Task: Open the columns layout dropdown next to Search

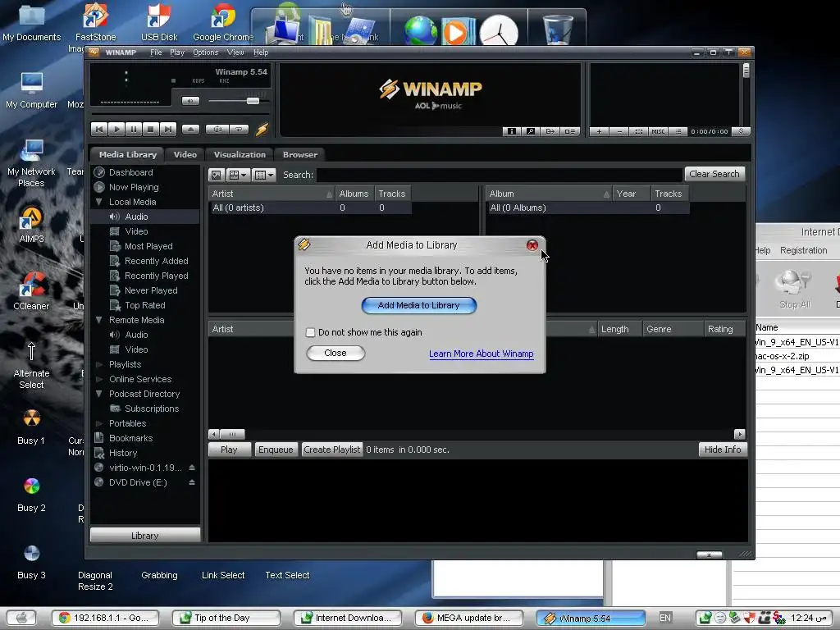Action: tap(263, 175)
